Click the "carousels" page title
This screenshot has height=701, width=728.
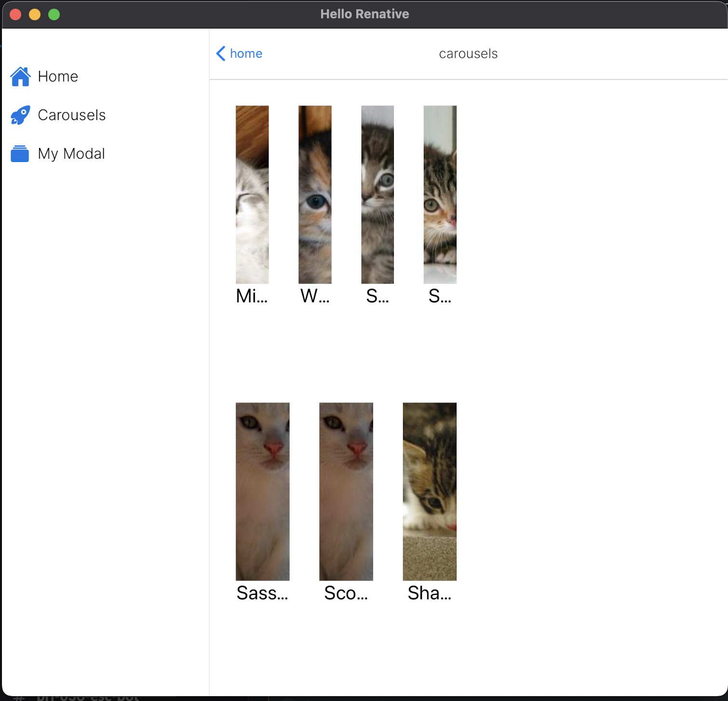click(x=468, y=54)
